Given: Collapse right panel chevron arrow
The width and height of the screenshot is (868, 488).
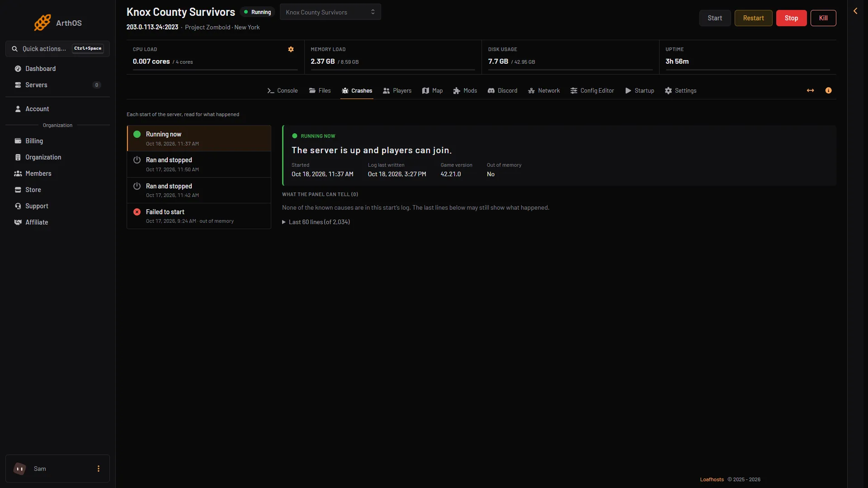Looking at the screenshot, I should coord(855,11).
